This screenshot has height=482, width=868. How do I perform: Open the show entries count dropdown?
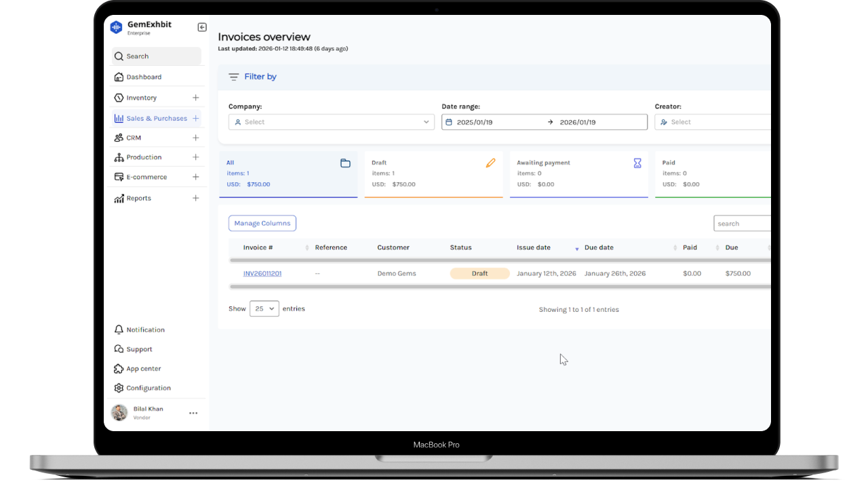tap(264, 308)
